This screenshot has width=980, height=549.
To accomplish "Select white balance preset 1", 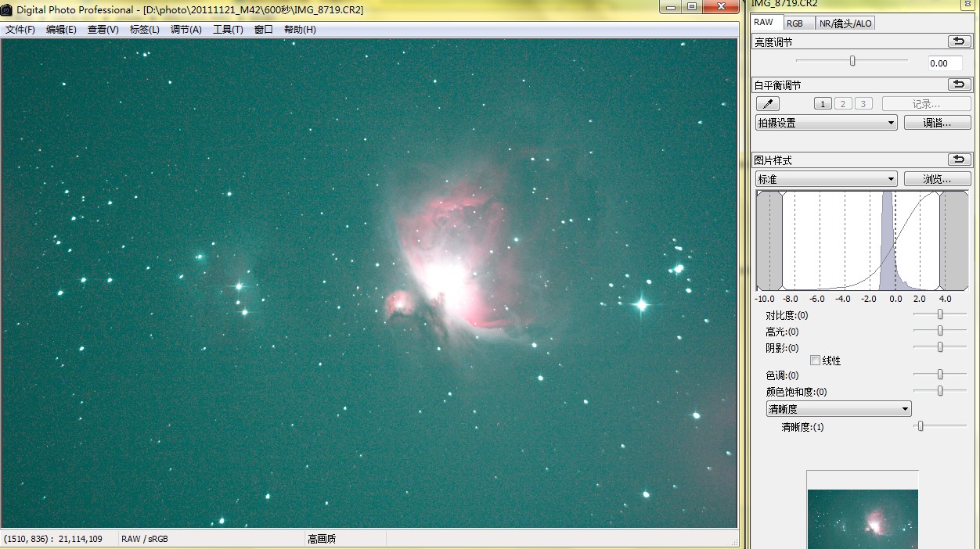I will [823, 104].
